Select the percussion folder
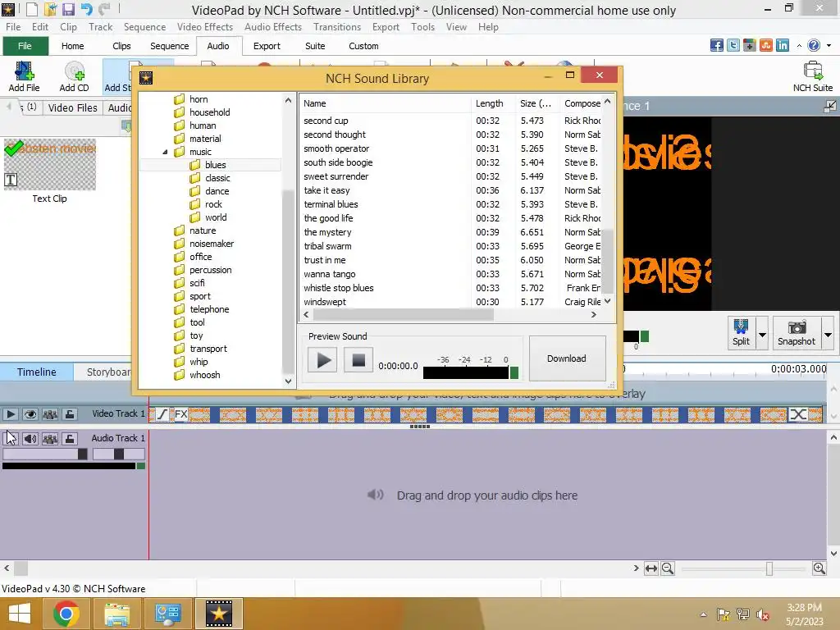 click(211, 270)
